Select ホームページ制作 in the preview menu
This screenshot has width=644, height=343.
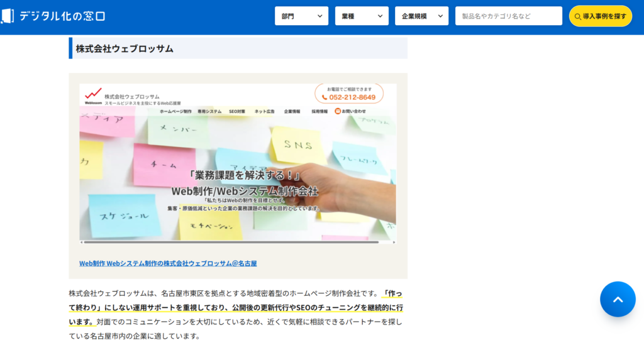[176, 111]
